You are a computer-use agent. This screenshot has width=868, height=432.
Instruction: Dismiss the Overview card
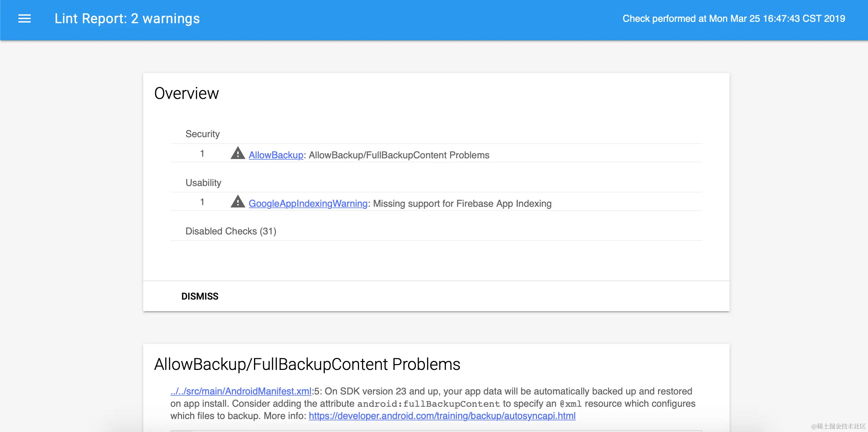[200, 296]
